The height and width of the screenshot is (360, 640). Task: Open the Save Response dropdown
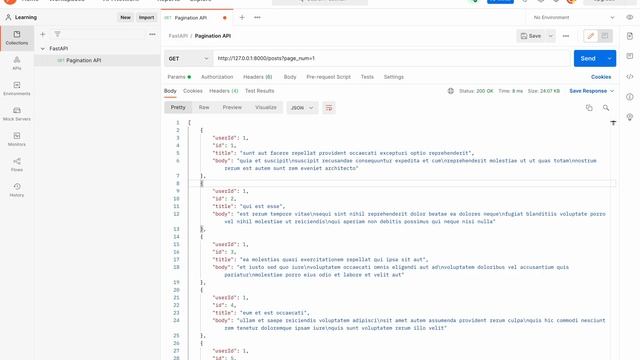pyautogui.click(x=591, y=91)
